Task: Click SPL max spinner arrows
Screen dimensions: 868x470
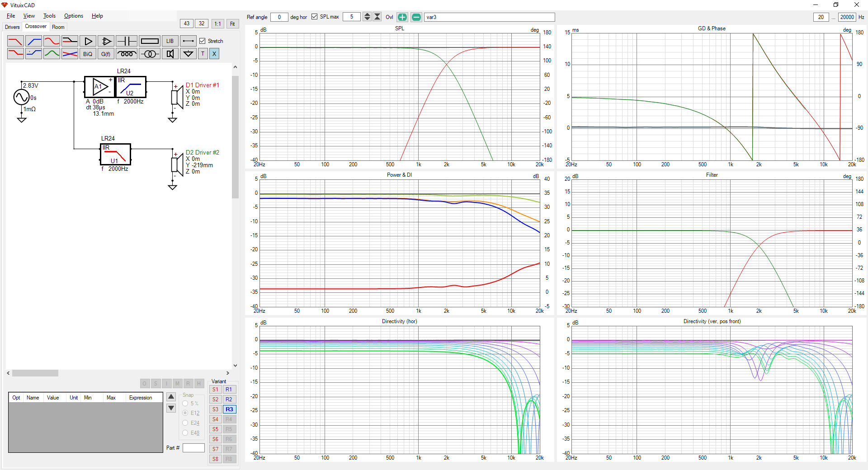Action: click(367, 17)
